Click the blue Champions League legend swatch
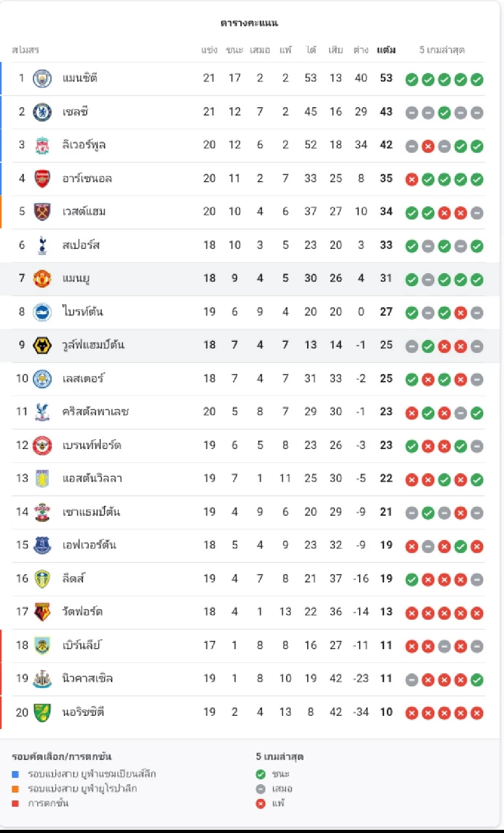The height and width of the screenshot is (833, 504). point(16,774)
